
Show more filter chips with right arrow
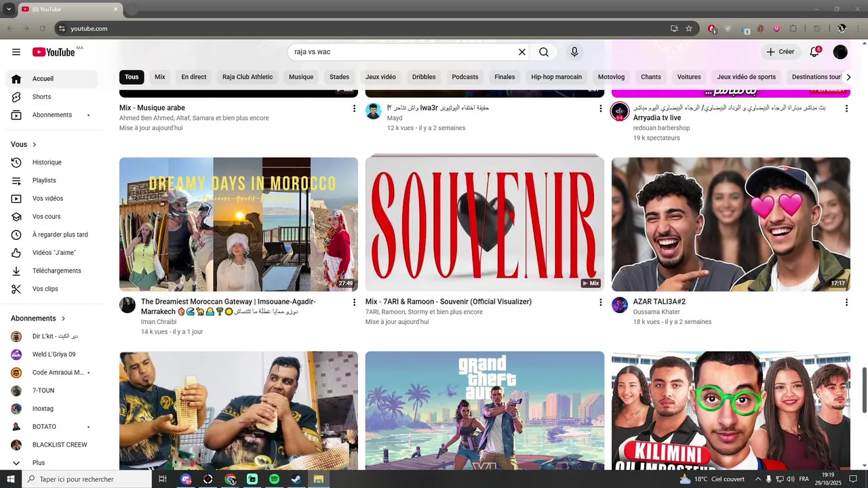coord(848,77)
